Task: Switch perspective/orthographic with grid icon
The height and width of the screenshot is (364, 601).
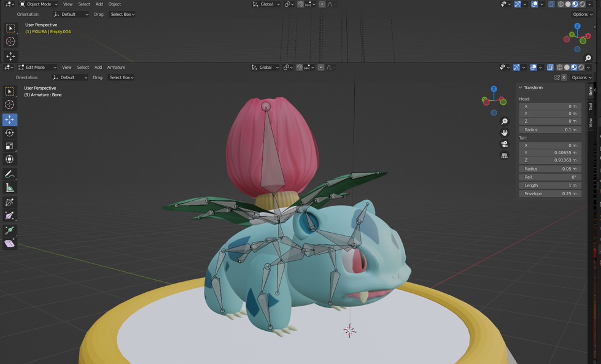Action: 505,155
